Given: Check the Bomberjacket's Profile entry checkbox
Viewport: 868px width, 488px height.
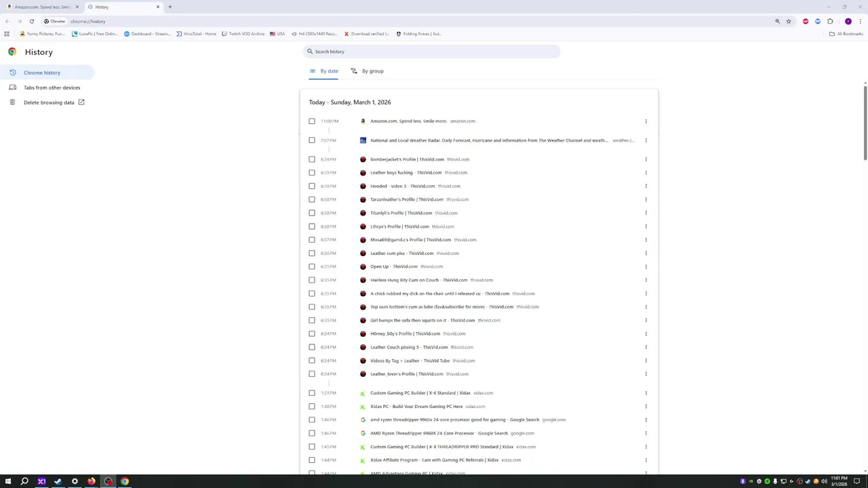Looking at the screenshot, I should pos(312,159).
